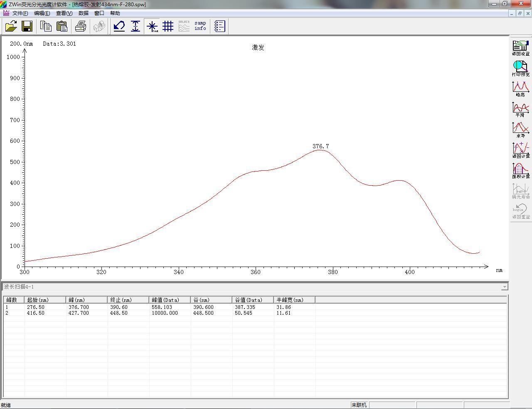Toggle the grid lines icon
This screenshot has width=532, height=409.
[x=168, y=26]
